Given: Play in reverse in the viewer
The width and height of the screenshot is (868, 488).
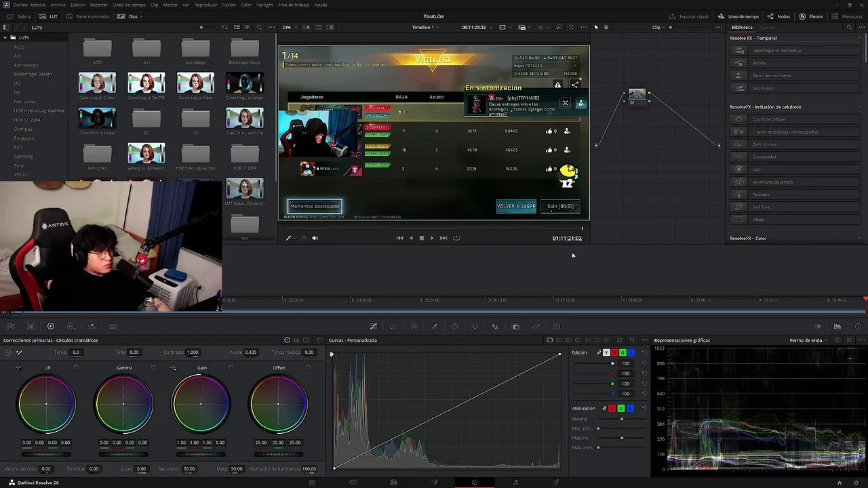Looking at the screenshot, I should (x=410, y=238).
